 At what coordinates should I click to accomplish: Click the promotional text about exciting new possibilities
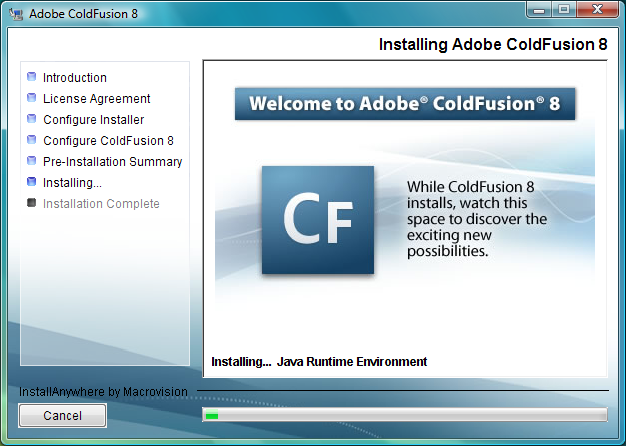pyautogui.click(x=477, y=219)
